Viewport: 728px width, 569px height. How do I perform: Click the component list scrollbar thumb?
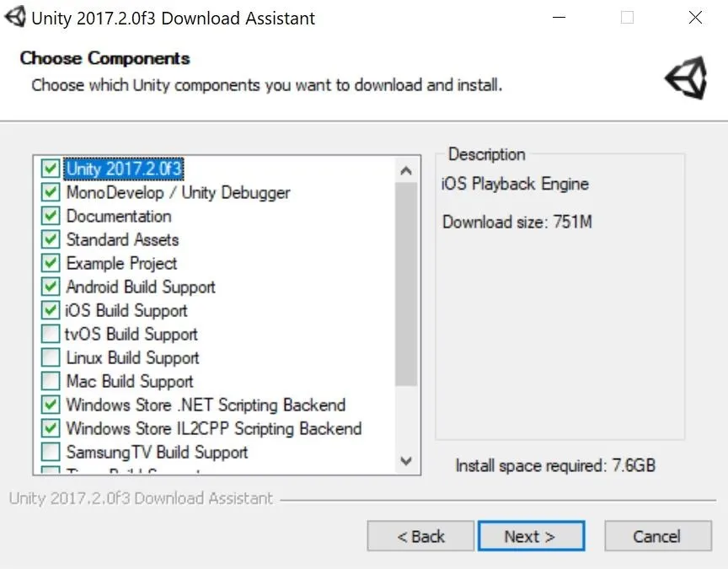point(406,284)
